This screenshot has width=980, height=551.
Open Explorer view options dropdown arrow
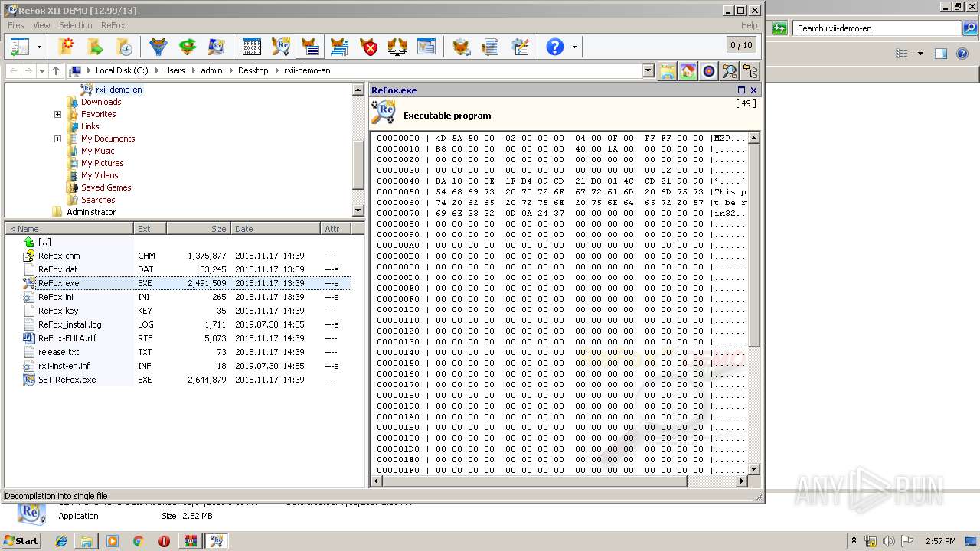pos(920,54)
